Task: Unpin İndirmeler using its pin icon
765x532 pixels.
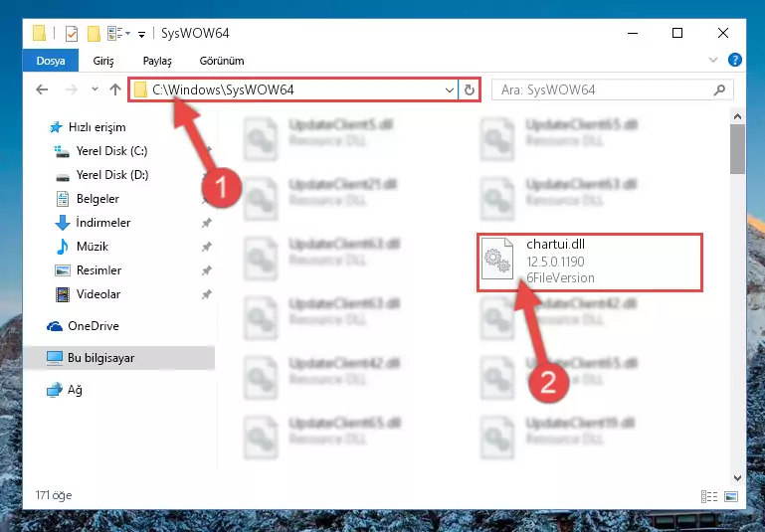Action: point(207,223)
